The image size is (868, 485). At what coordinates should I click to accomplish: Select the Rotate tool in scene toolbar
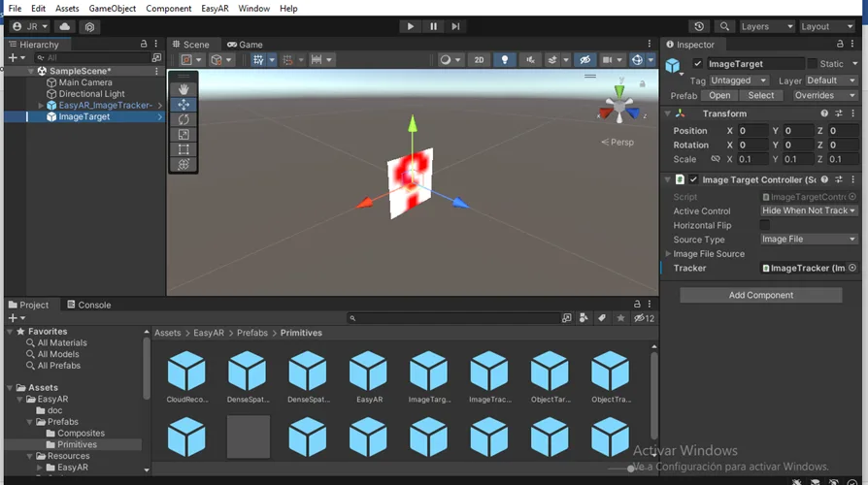click(184, 119)
